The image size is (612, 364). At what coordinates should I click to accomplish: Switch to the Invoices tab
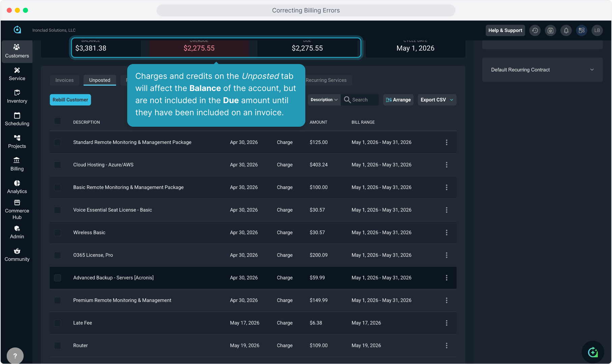pyautogui.click(x=64, y=80)
